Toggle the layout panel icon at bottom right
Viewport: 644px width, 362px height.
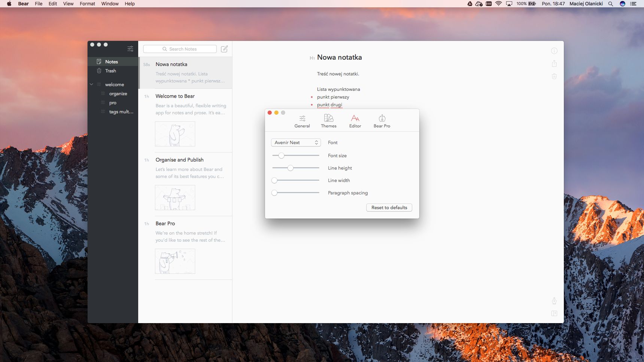554,313
